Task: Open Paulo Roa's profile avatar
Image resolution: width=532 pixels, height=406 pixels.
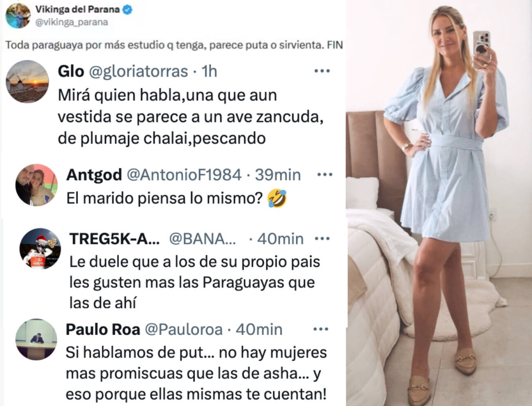Action: point(36,340)
